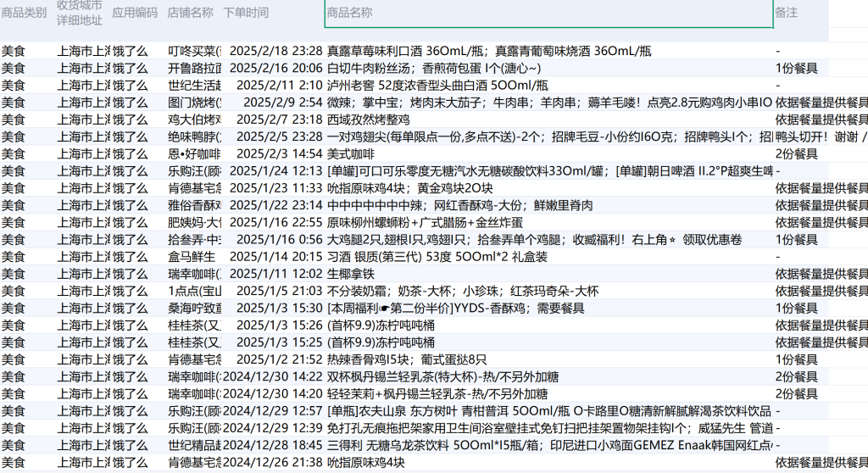
Task: Select the 双杯枫丹锡兰轻乳茶 product cell
Action: [x=548, y=377]
